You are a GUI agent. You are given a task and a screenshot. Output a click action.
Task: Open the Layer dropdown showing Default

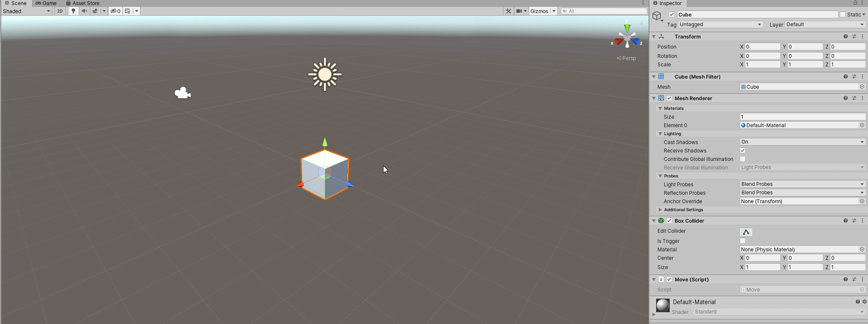tap(825, 25)
